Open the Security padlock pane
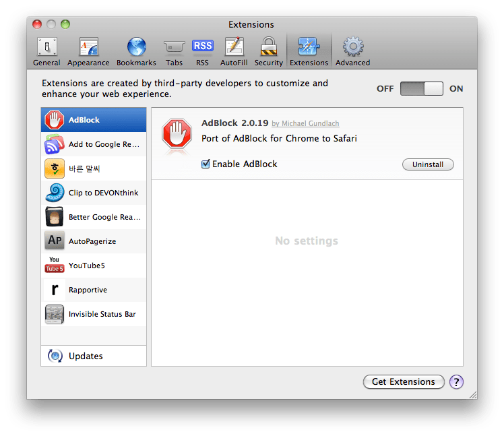The height and width of the screenshot is (436, 504). point(268,51)
